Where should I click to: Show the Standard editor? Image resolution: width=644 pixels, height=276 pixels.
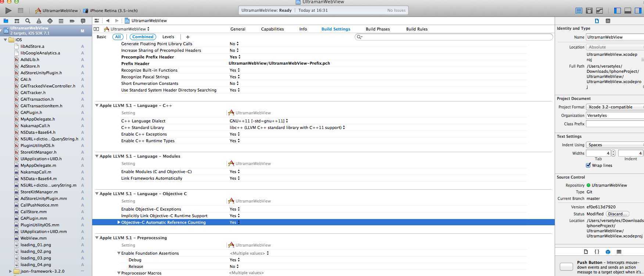pos(579,11)
